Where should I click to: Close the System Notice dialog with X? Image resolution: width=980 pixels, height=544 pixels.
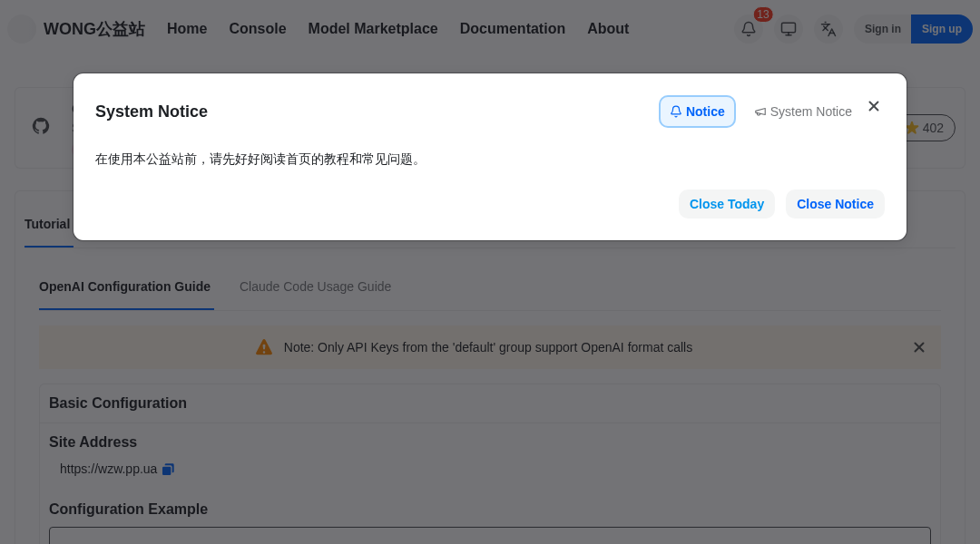pos(874,106)
